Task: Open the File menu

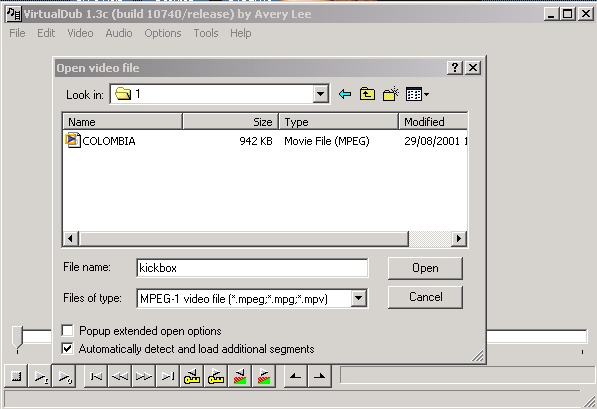Action: pyautogui.click(x=17, y=33)
